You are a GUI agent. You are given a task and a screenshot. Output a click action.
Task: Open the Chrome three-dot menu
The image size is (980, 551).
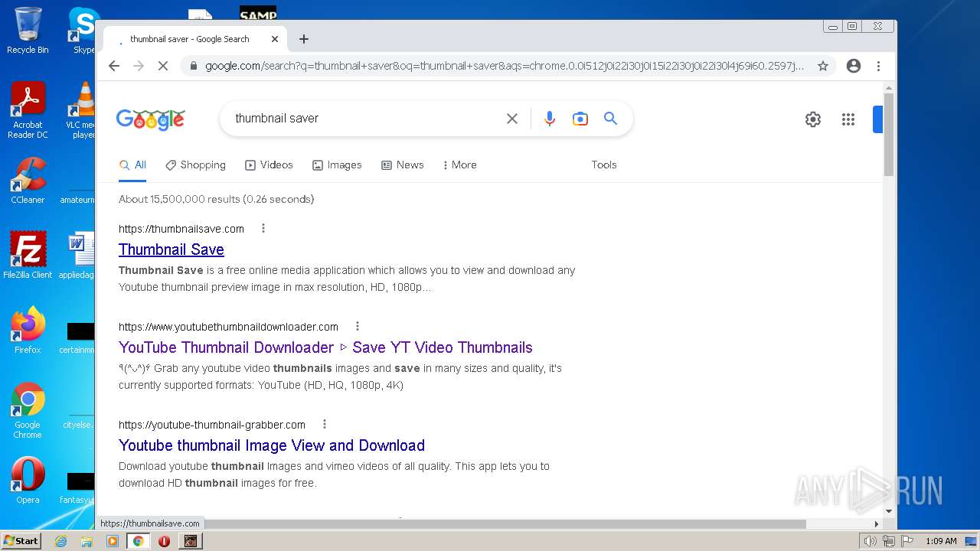click(878, 66)
